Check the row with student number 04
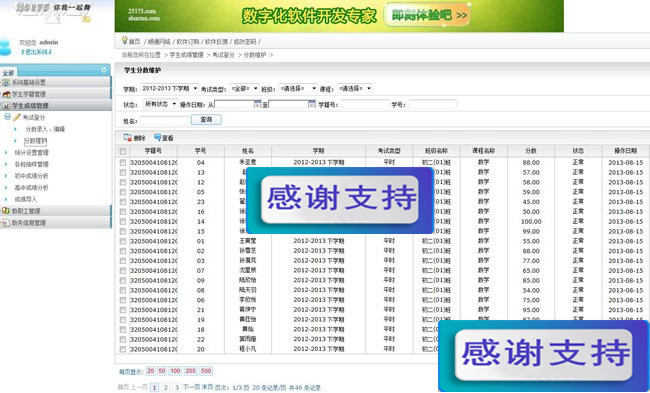Viewport: 650px width, 393px height. [123, 163]
